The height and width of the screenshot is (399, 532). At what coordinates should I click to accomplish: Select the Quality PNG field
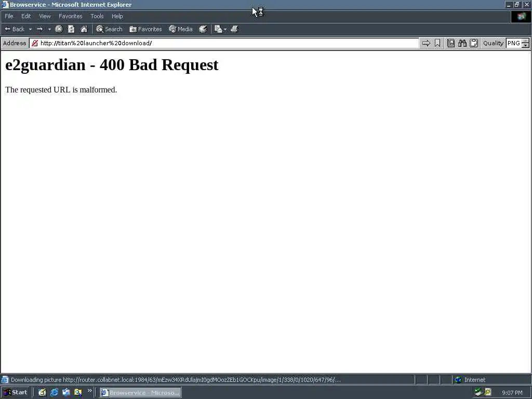point(514,43)
